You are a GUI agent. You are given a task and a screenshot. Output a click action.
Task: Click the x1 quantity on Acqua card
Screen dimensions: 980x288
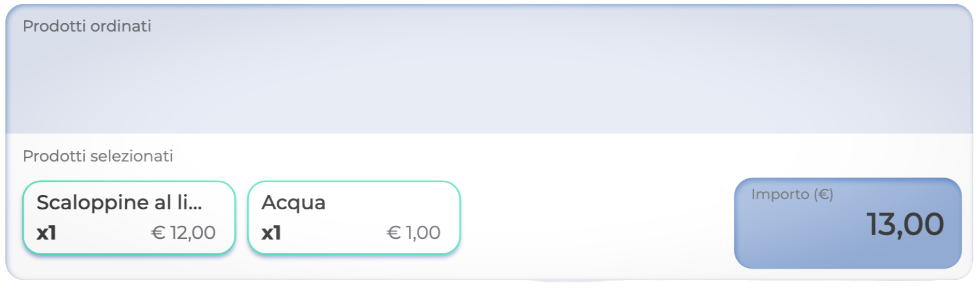[x=272, y=233]
